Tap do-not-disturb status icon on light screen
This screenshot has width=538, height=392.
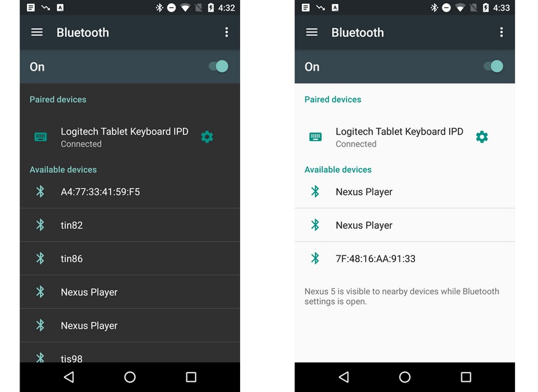point(446,7)
